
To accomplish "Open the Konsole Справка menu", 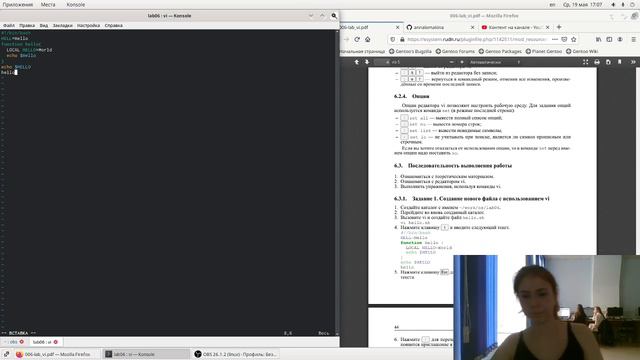I will click(113, 25).
